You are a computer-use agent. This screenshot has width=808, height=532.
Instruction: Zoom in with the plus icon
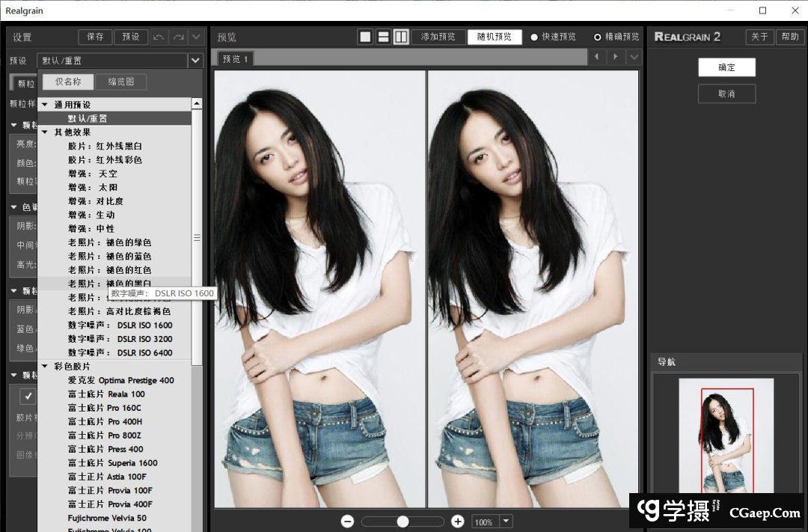458,522
